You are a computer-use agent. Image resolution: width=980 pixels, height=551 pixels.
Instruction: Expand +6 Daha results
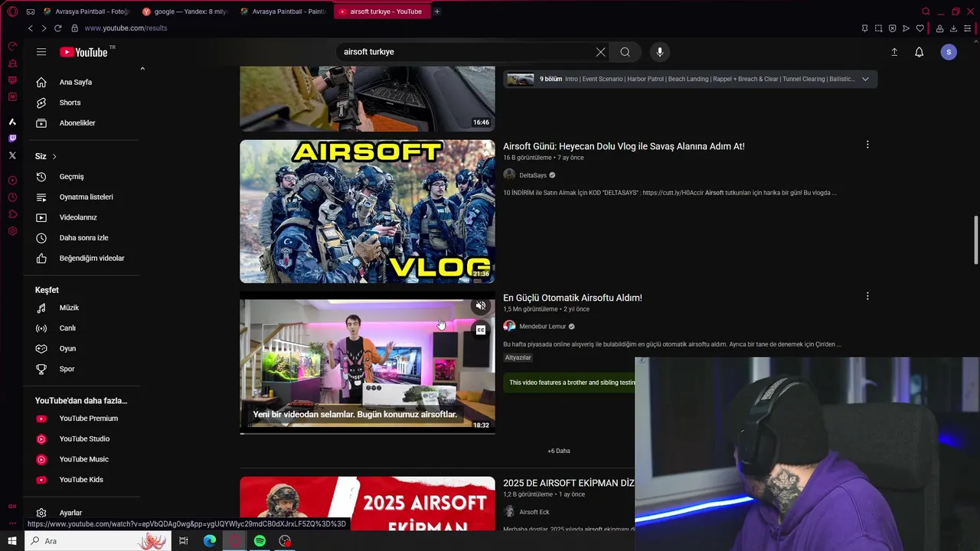559,451
